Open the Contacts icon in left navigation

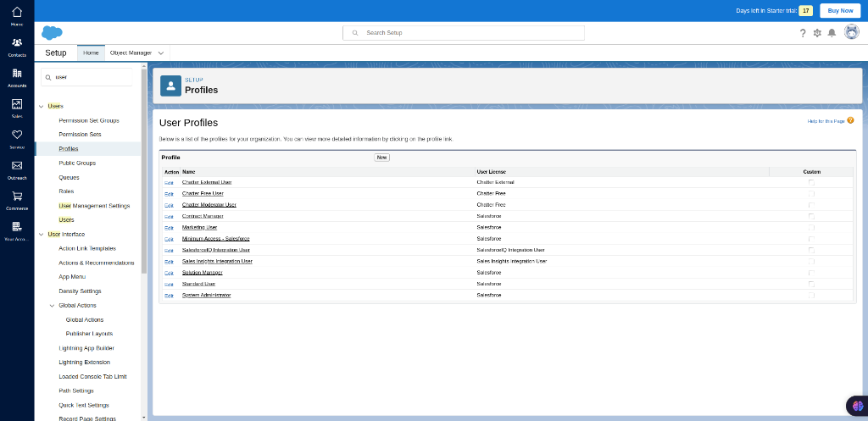click(17, 42)
